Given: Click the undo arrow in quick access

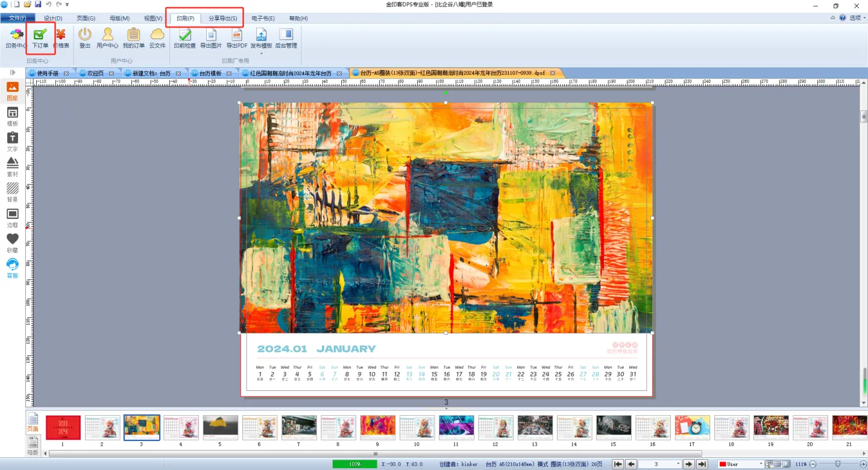Looking at the screenshot, I should point(48,4).
